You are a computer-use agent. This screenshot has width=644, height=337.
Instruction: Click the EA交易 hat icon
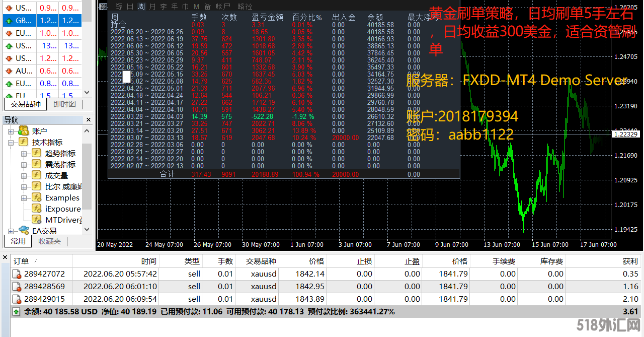point(23,231)
